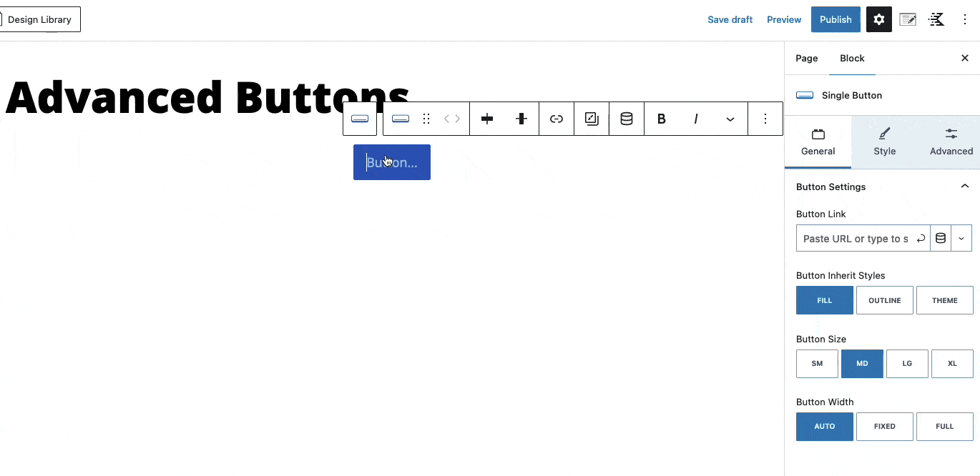The height and width of the screenshot is (476, 980).
Task: Click the Button Link URL input field
Action: 856,239
